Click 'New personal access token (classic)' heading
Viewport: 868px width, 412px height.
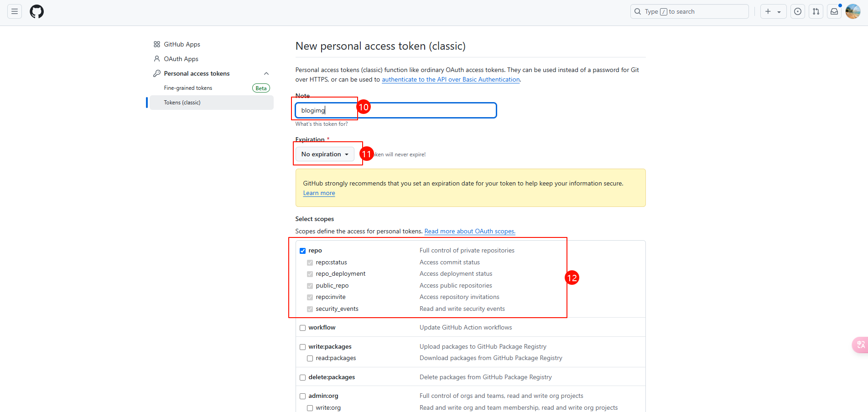click(x=380, y=46)
